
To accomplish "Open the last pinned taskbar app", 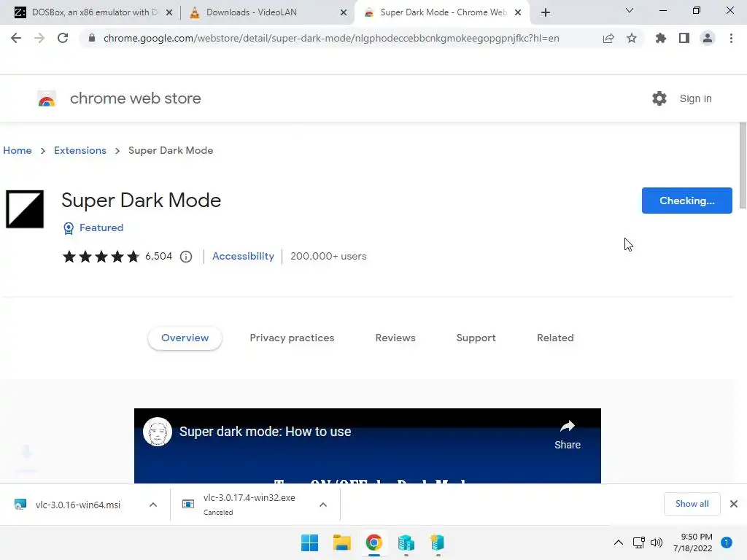I will point(438,542).
